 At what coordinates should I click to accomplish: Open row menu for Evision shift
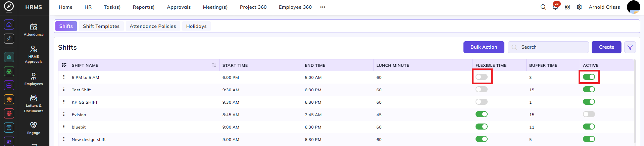point(64,114)
